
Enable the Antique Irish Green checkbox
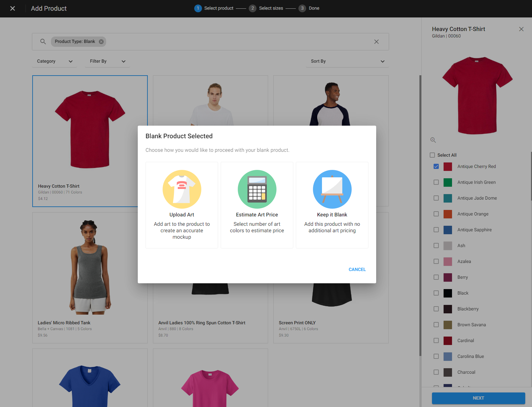click(436, 182)
